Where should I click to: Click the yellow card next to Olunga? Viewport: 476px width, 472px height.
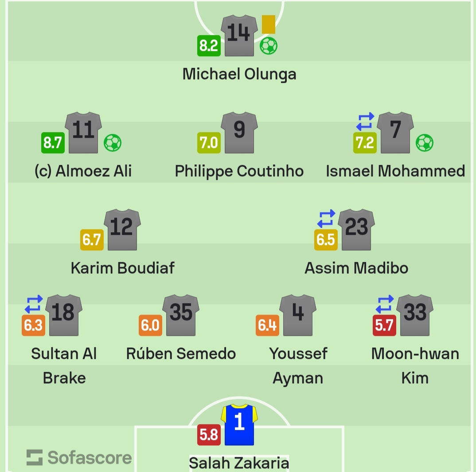pyautogui.click(x=269, y=24)
